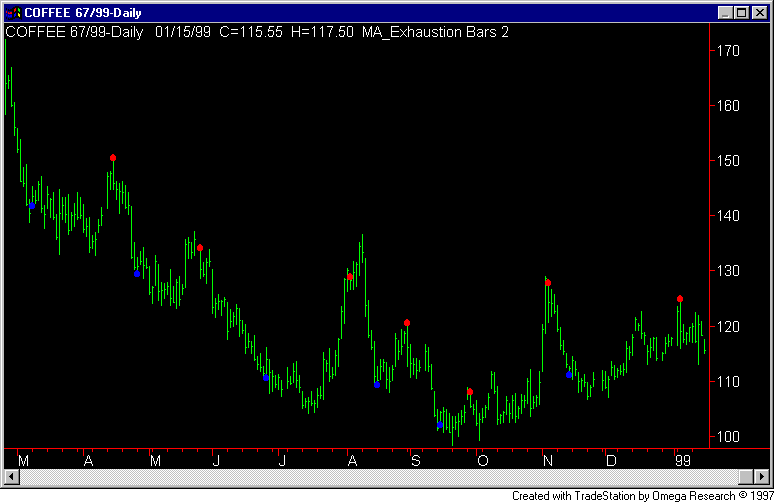Click the red dot at start of September
774x502 pixels.
(407, 323)
